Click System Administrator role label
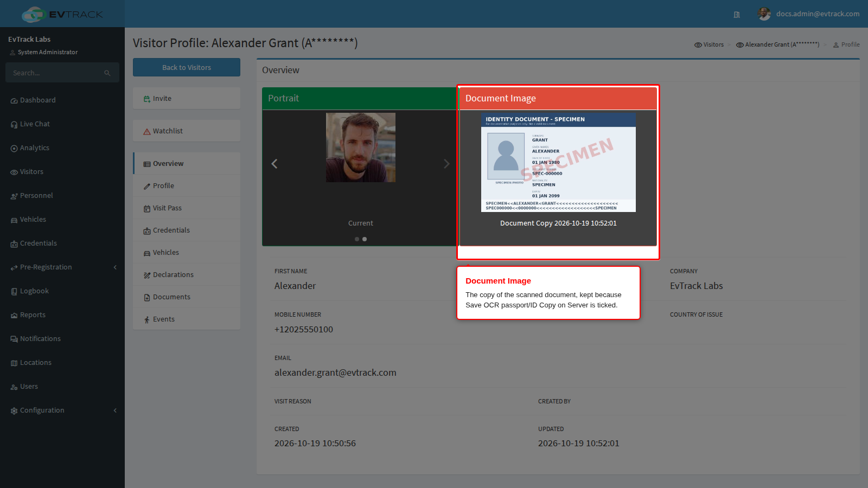 pyautogui.click(x=48, y=52)
